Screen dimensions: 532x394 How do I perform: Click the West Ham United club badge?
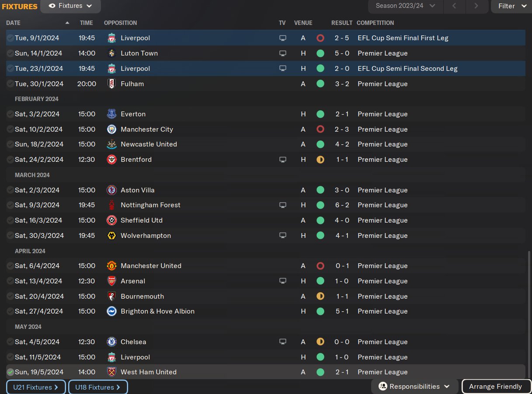point(111,372)
